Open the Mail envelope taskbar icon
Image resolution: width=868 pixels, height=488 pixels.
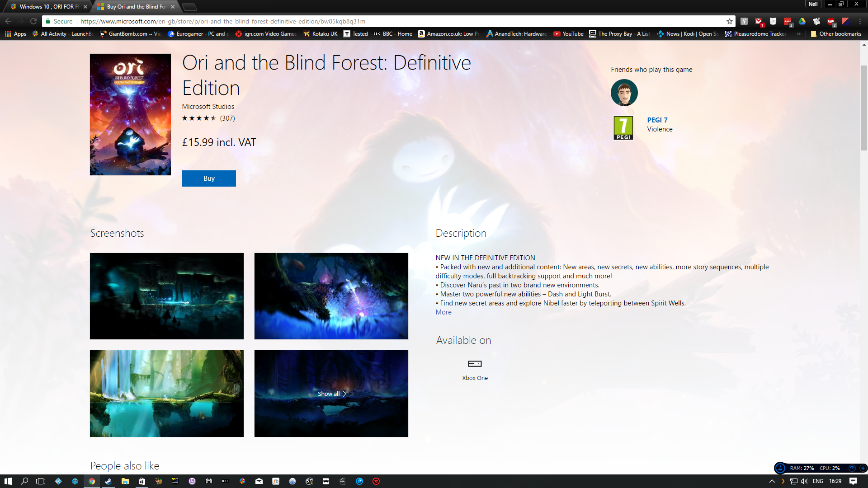pyautogui.click(x=259, y=481)
